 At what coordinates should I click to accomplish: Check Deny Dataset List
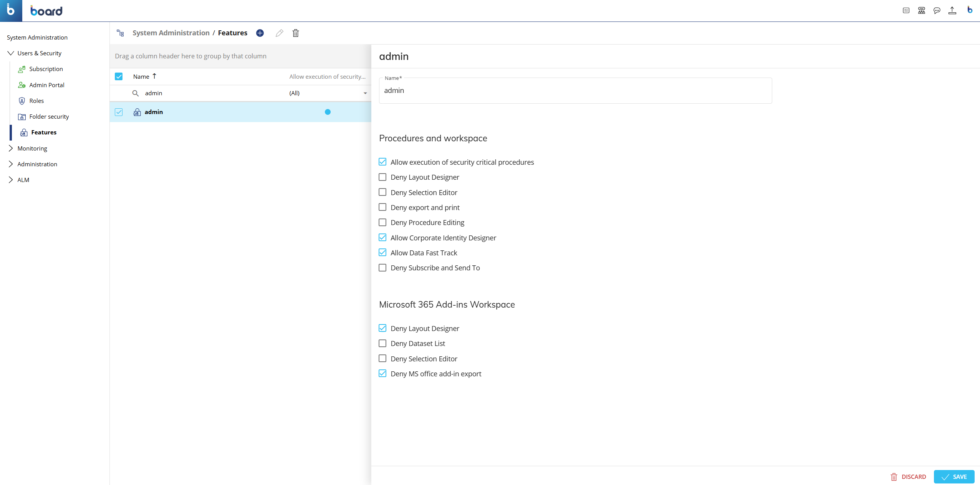click(x=382, y=343)
